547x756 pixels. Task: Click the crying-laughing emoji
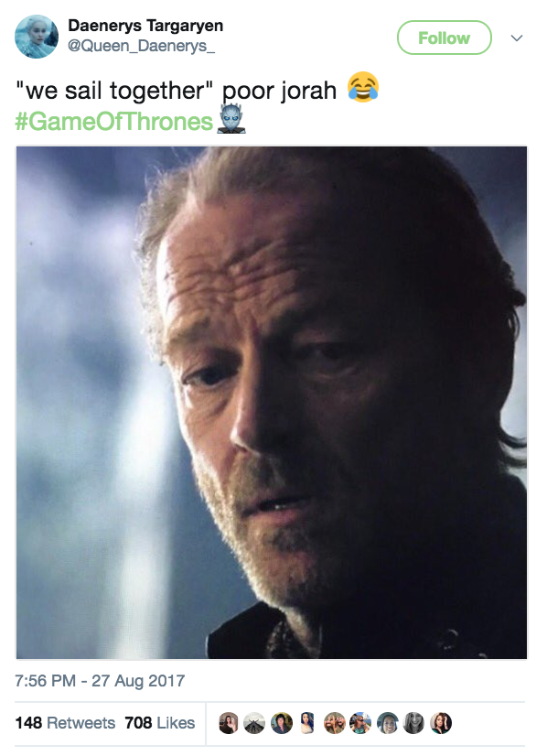pyautogui.click(x=363, y=87)
